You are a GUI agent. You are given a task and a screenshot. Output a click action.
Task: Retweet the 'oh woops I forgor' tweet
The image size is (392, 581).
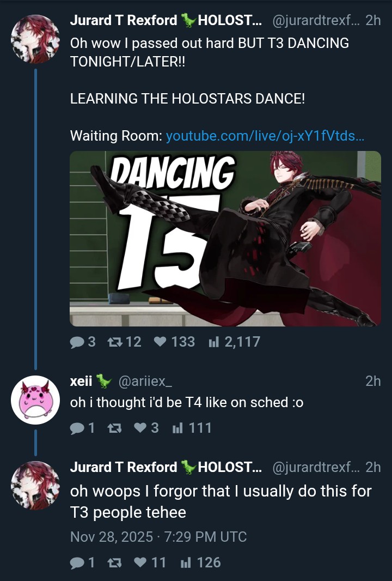tap(114, 563)
